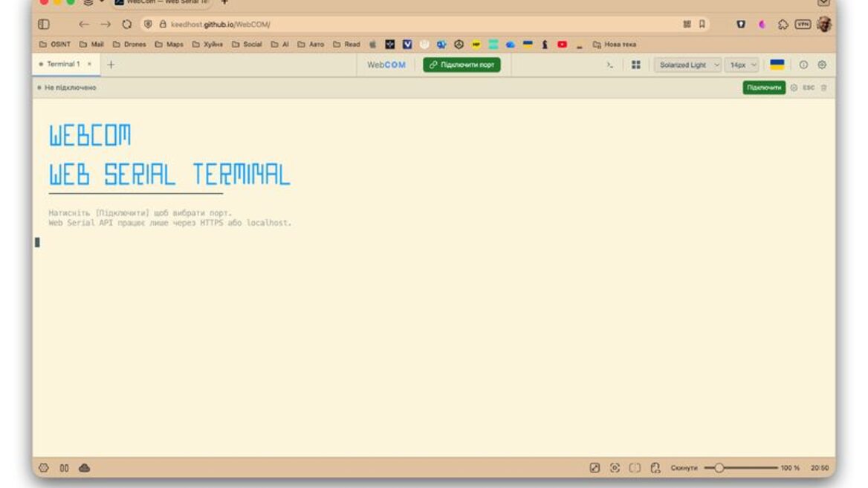Viewport: 868px width, 488px height.
Task: Toggle the Ukrainian flag language switch
Action: click(777, 65)
